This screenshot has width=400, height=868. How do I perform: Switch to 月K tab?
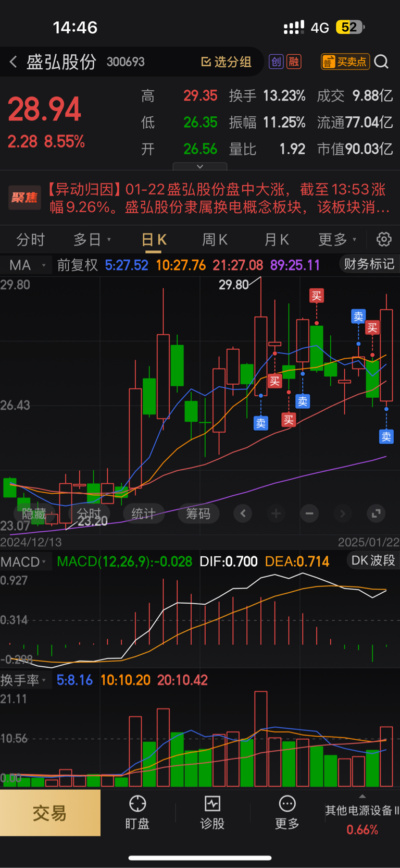pyautogui.click(x=277, y=240)
